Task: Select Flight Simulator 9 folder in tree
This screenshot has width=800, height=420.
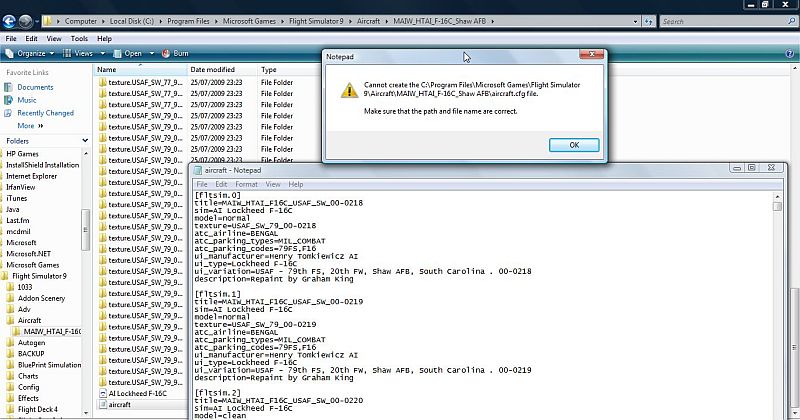Action: [38, 275]
